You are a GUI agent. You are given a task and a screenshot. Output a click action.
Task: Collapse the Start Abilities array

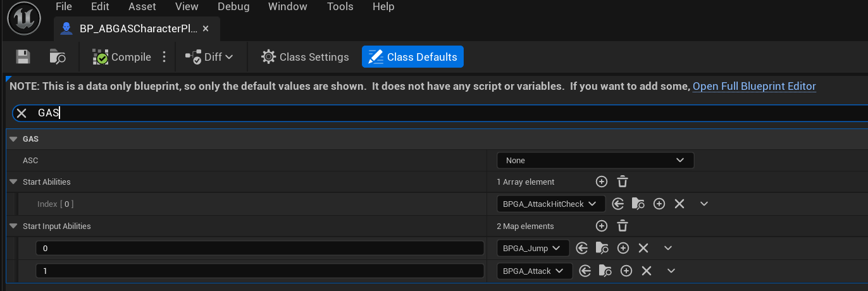point(13,182)
